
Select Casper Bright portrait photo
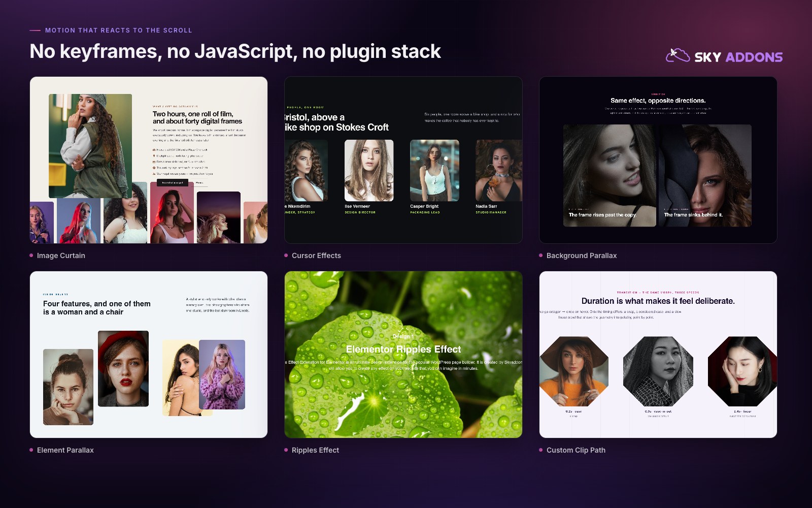[434, 170]
